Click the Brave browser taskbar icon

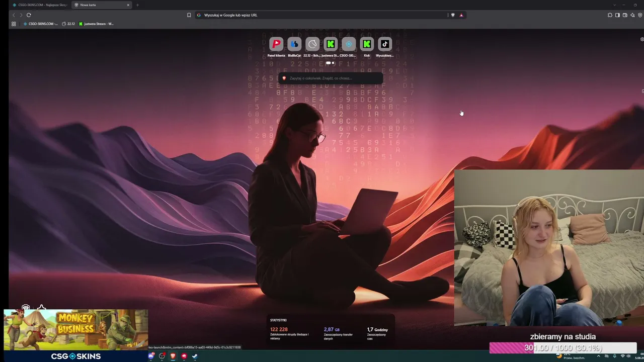(x=173, y=356)
